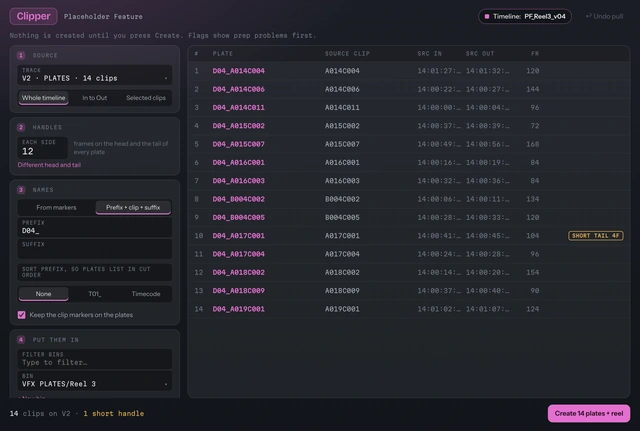Click the 1 short handle status text
The image size is (640, 431).
[x=113, y=413]
